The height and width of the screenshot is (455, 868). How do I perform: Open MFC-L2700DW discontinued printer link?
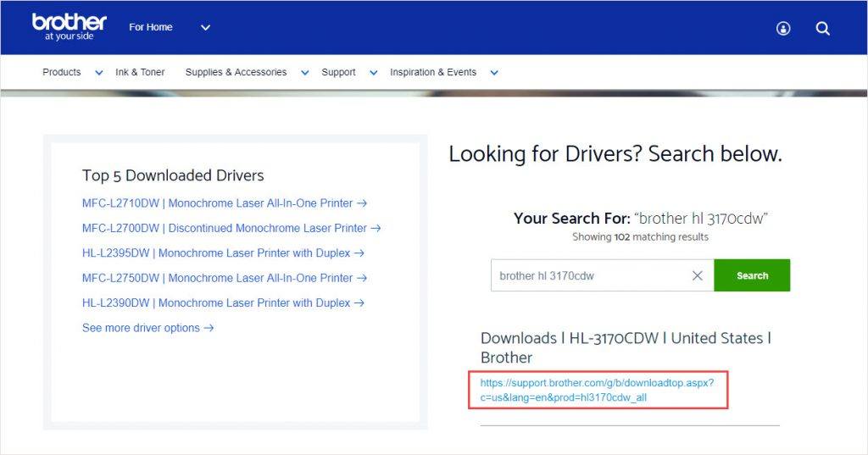231,228
